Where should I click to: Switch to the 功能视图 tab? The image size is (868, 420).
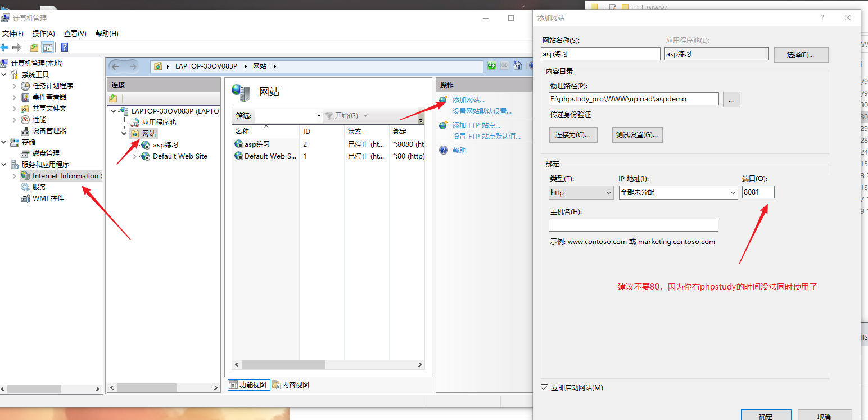coord(248,385)
